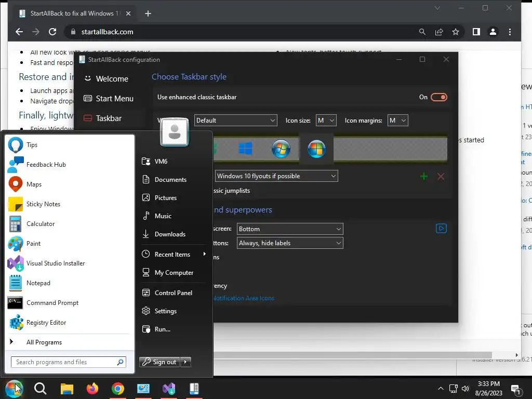
Task: Expand Recent Items submenu arrow
Action: [204, 254]
